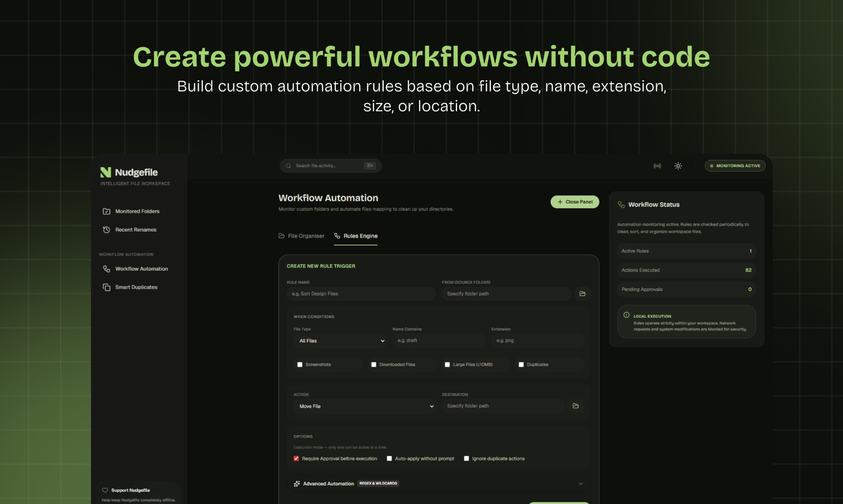Screen dimensions: 843x504
Task: Open the File Type dropdown
Action: click(340, 341)
